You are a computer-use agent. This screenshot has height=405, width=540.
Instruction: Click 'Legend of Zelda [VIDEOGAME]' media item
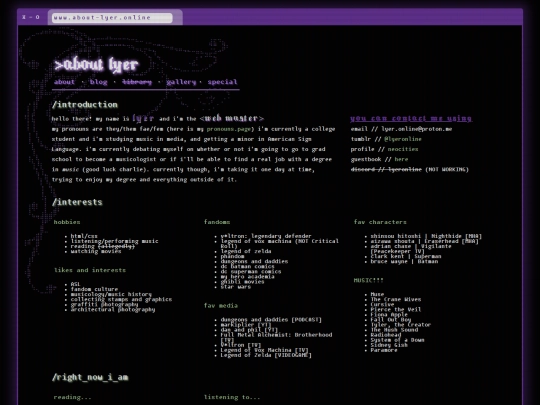coord(266,355)
